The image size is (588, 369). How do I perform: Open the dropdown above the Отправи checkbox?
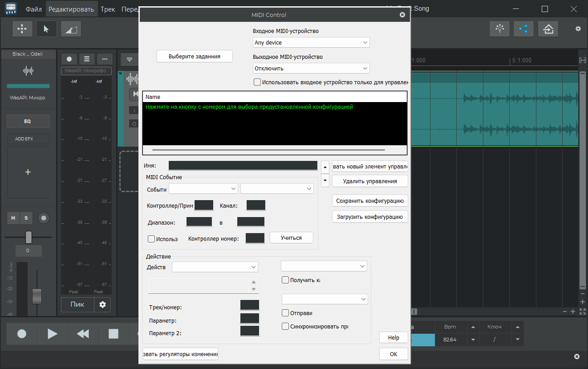coord(325,299)
